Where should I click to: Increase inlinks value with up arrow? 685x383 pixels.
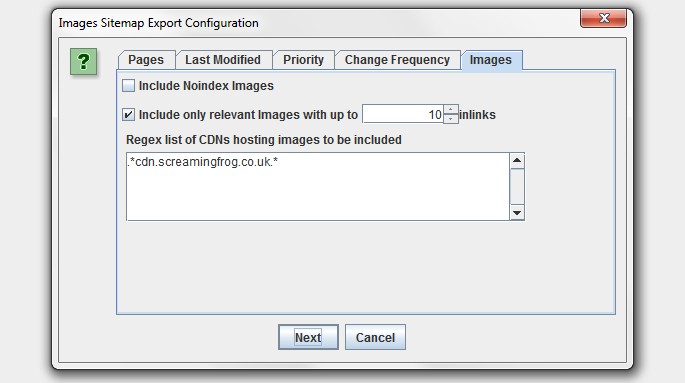(451, 109)
